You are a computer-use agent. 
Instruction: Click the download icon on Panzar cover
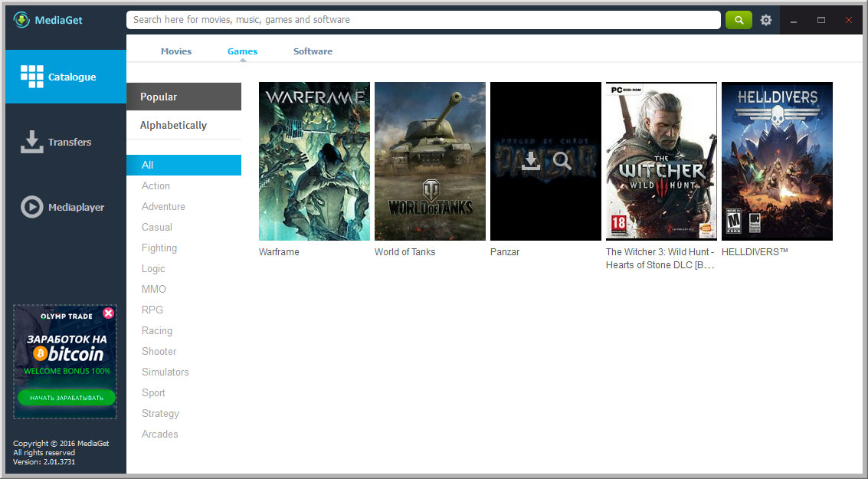[530, 161]
